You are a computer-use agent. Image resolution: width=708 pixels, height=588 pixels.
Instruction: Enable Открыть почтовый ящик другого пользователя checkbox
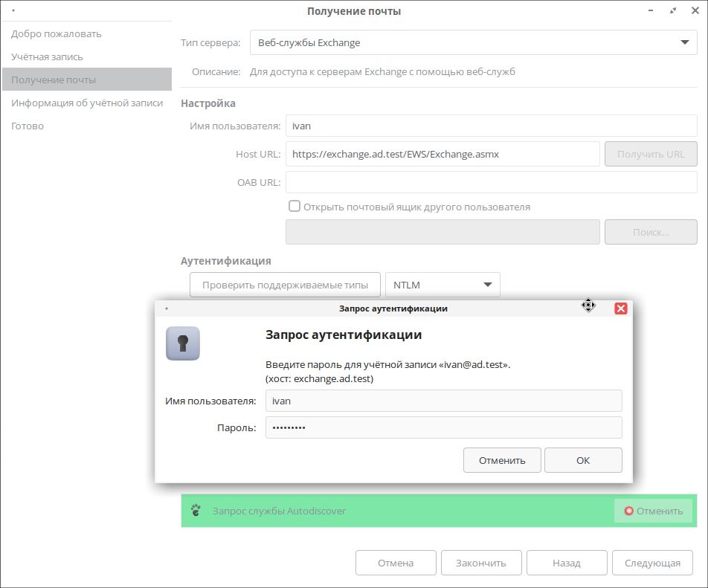click(x=295, y=206)
